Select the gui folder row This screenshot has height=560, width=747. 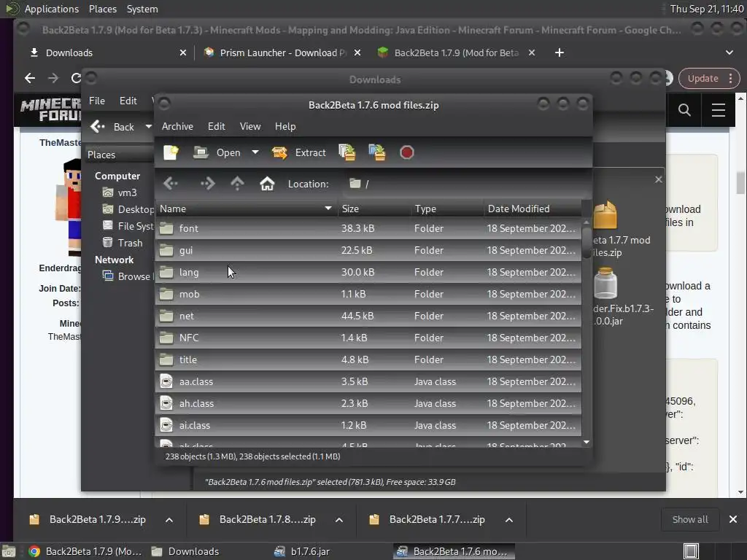click(x=368, y=250)
